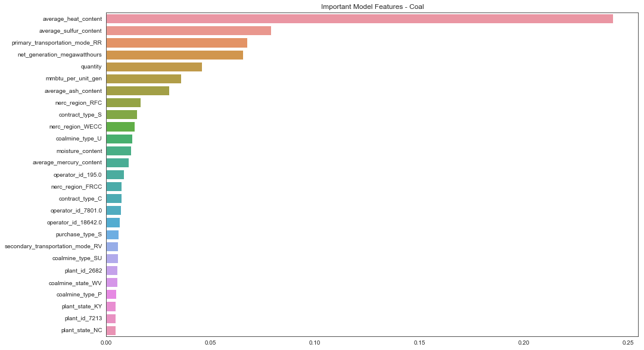Click the nerc_region_RFC bar
644x350 pixels.
point(123,102)
